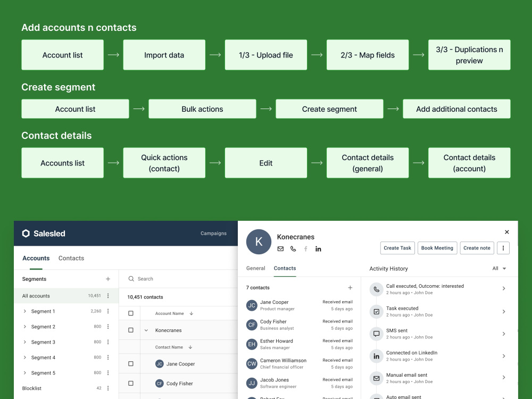Expand the SMS sent activity entry

[x=504, y=334]
